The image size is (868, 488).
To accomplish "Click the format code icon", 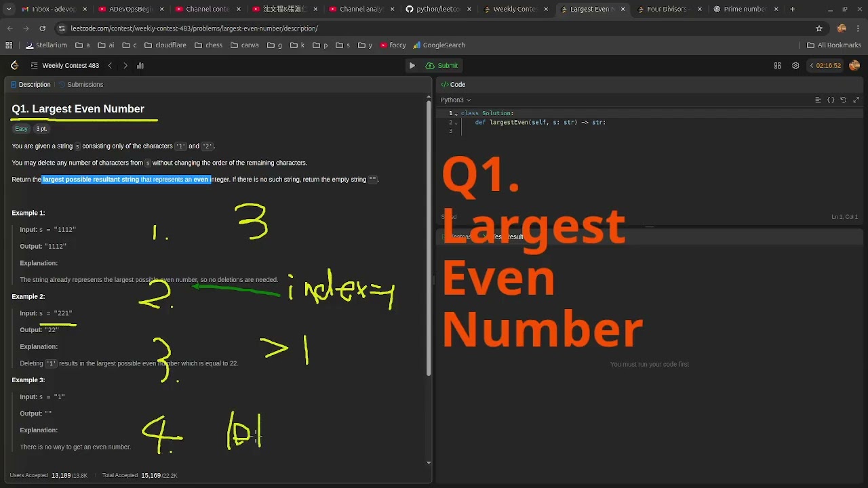I will (x=818, y=100).
